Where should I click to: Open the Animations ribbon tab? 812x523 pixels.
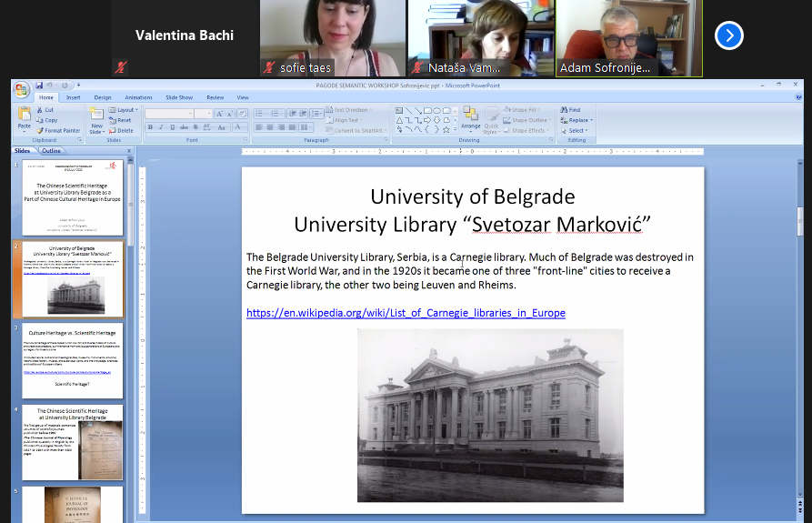tap(138, 97)
